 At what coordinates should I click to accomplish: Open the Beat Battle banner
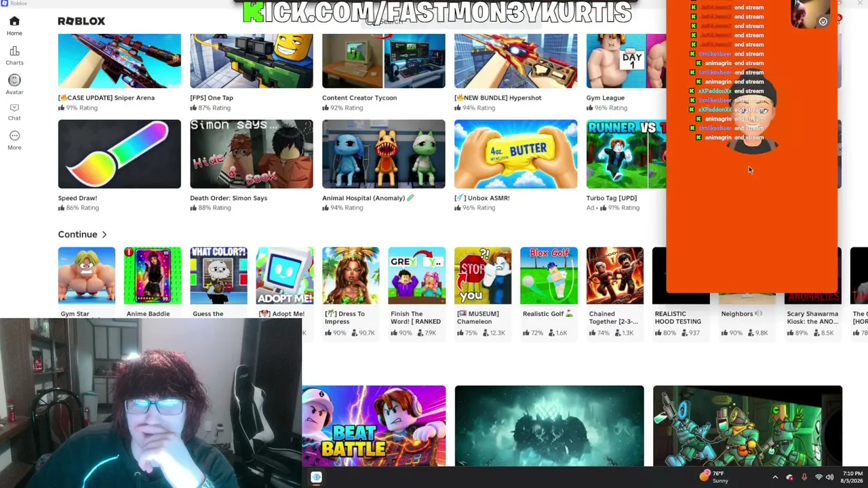[x=374, y=426]
